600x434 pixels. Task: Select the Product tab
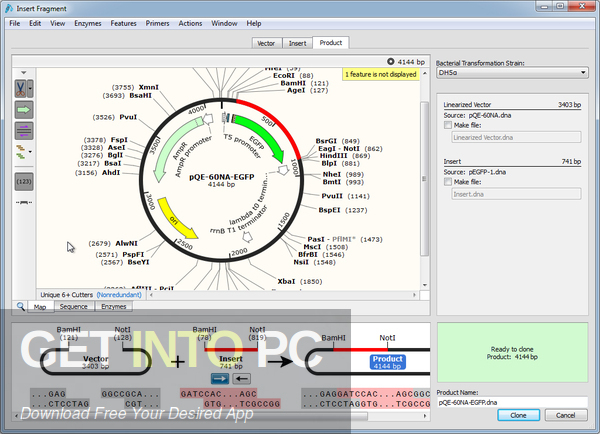click(331, 42)
